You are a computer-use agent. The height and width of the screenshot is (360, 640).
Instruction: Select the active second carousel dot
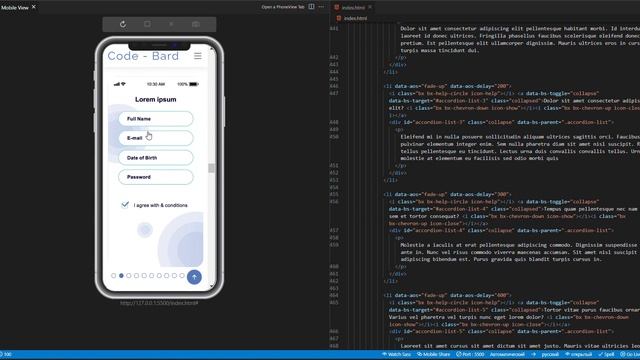tap(121, 276)
